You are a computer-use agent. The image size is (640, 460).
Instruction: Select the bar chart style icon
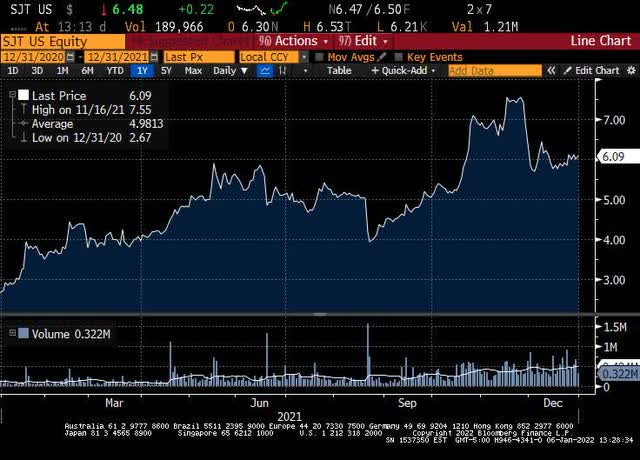(282, 71)
